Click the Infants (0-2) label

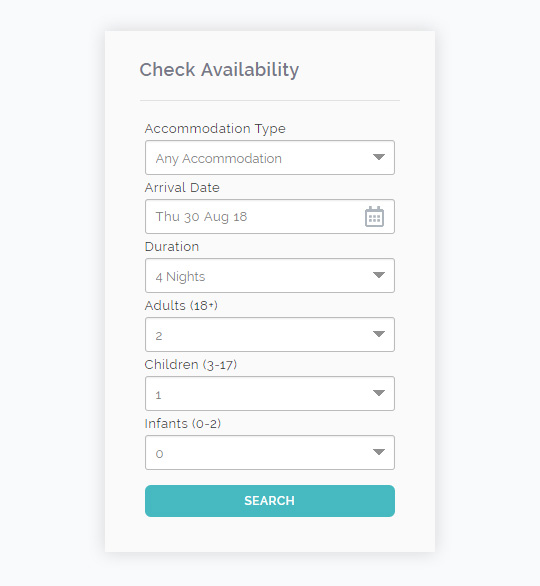(183, 424)
